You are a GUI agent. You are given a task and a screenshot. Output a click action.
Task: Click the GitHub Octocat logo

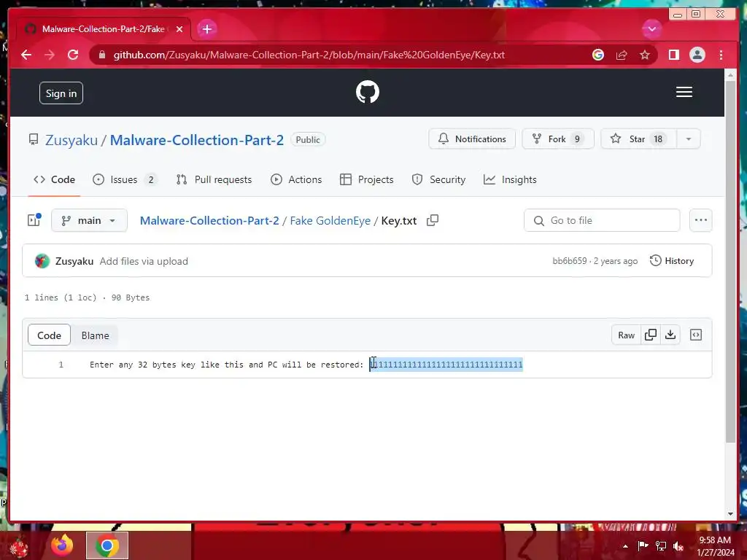coord(368,93)
